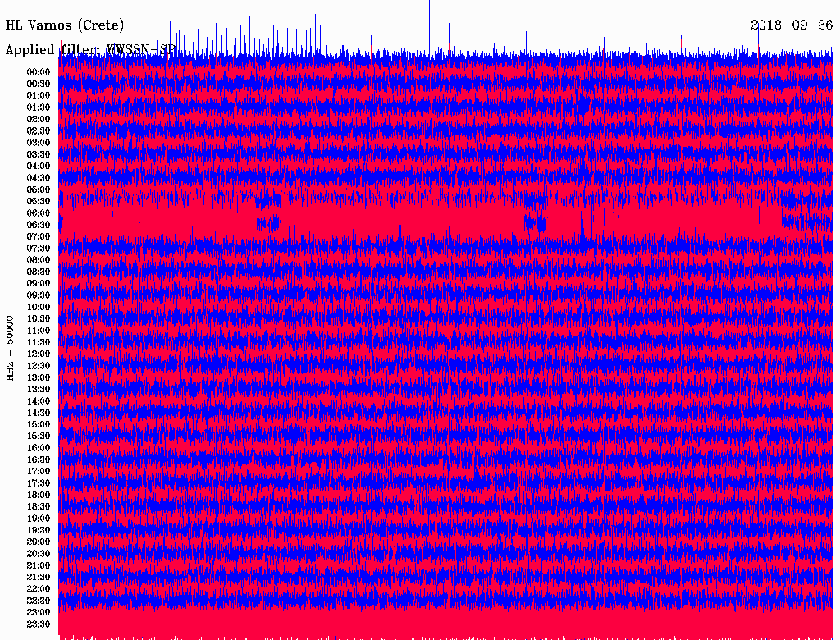Select the 13:00 time label
Screen dimensions: 840x640
[39, 377]
